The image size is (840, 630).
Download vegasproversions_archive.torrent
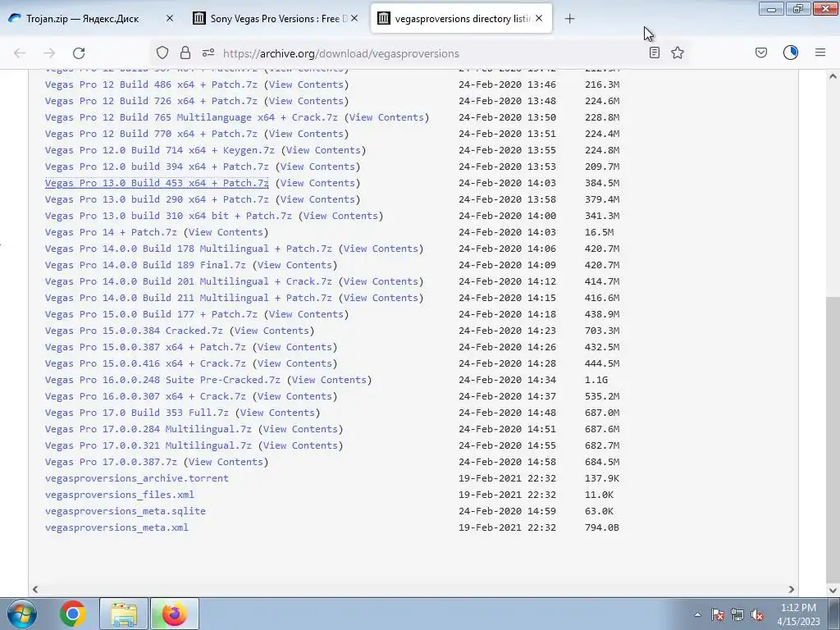tap(137, 478)
